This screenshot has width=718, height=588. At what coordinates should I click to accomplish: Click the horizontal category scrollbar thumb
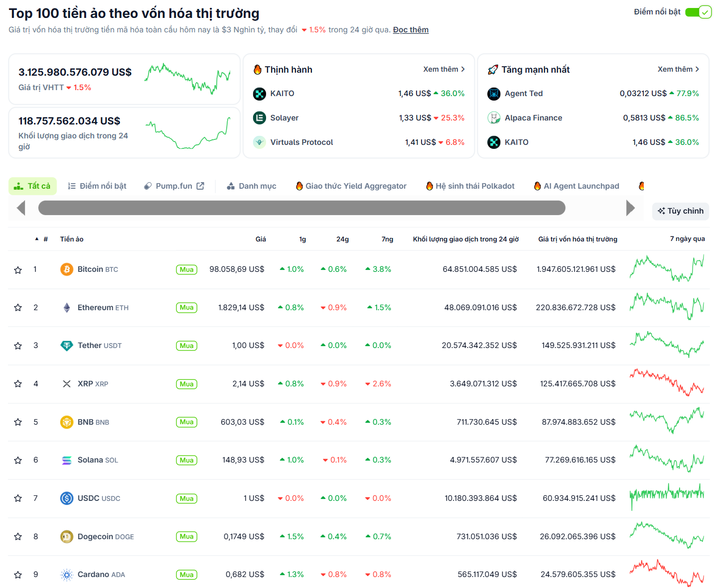[302, 208]
